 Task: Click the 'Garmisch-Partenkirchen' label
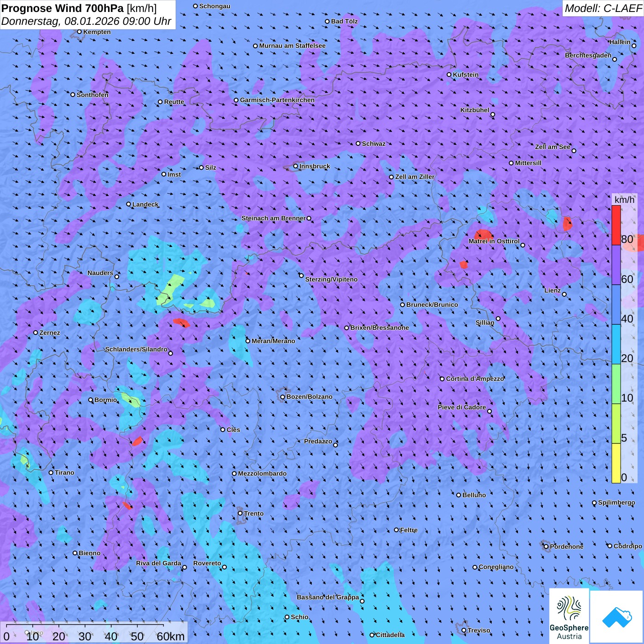(x=277, y=100)
